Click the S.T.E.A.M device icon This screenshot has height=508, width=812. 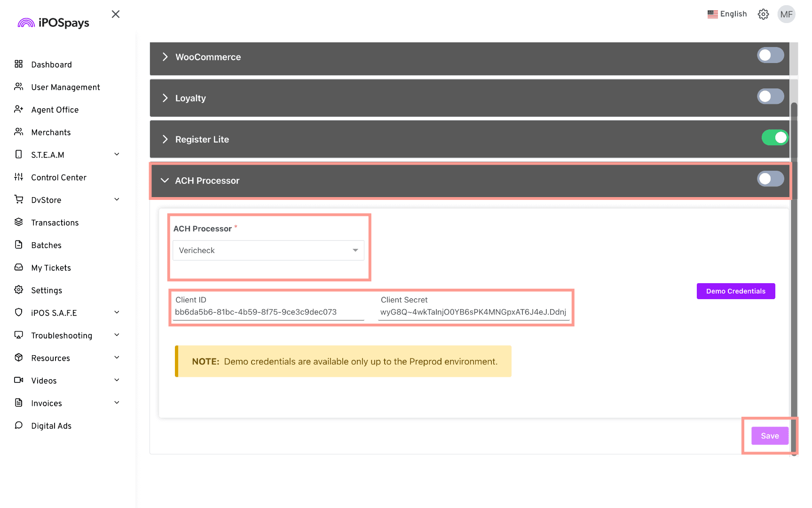(x=19, y=154)
